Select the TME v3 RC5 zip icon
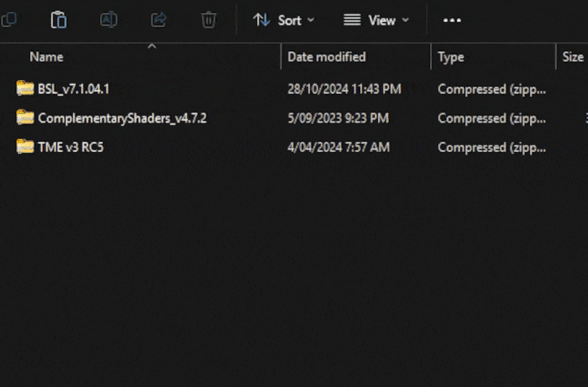 25,147
